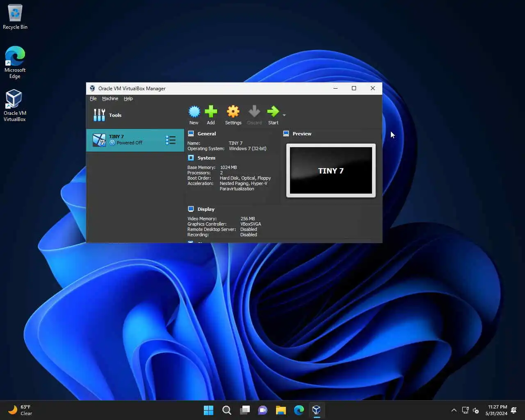This screenshot has height=420, width=525.
Task: Click the General section icon
Action: 191,133
